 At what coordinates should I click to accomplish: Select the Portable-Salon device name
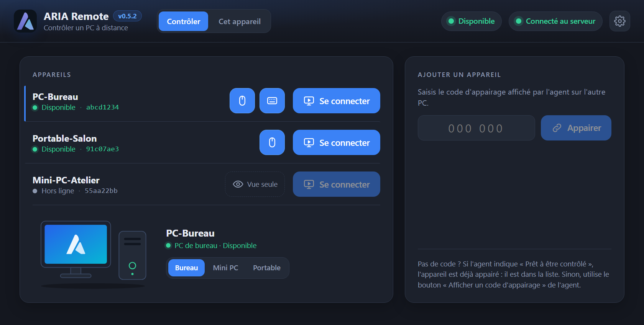64,139
